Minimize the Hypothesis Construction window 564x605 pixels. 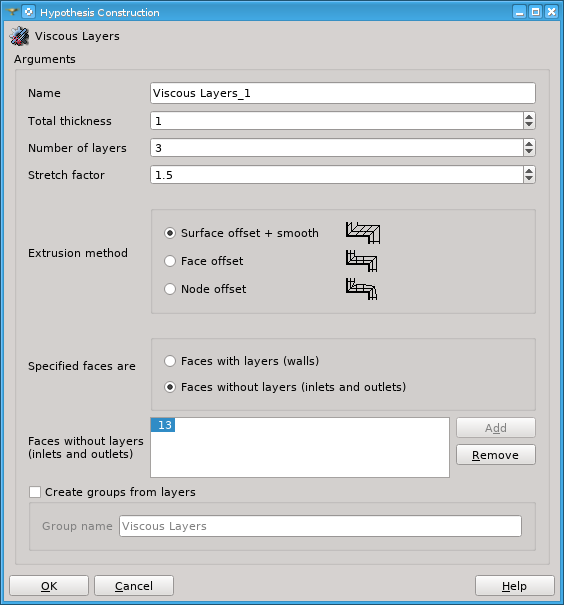pos(519,12)
